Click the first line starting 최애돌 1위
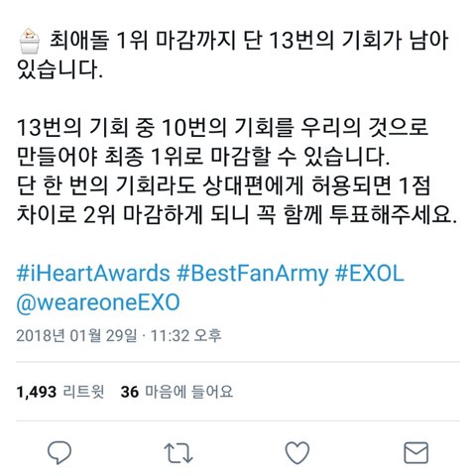 [x=249, y=41]
